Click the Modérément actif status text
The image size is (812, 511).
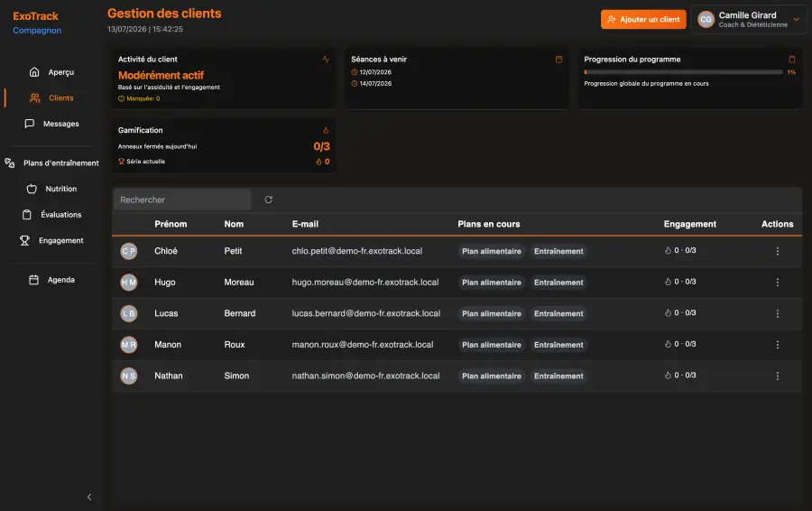(x=161, y=75)
